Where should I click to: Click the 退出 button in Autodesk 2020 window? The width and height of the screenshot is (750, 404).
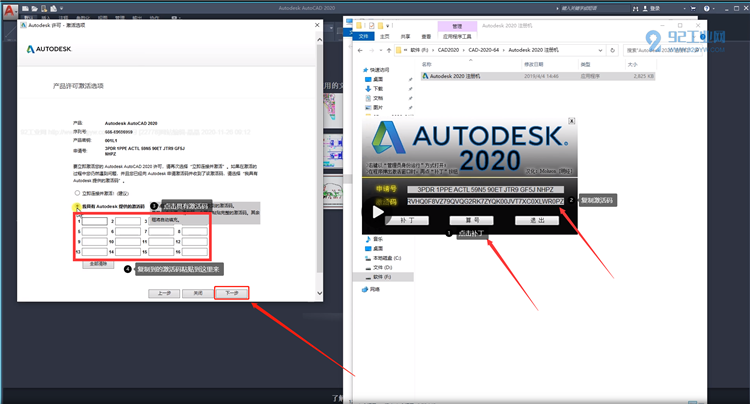coord(537,220)
